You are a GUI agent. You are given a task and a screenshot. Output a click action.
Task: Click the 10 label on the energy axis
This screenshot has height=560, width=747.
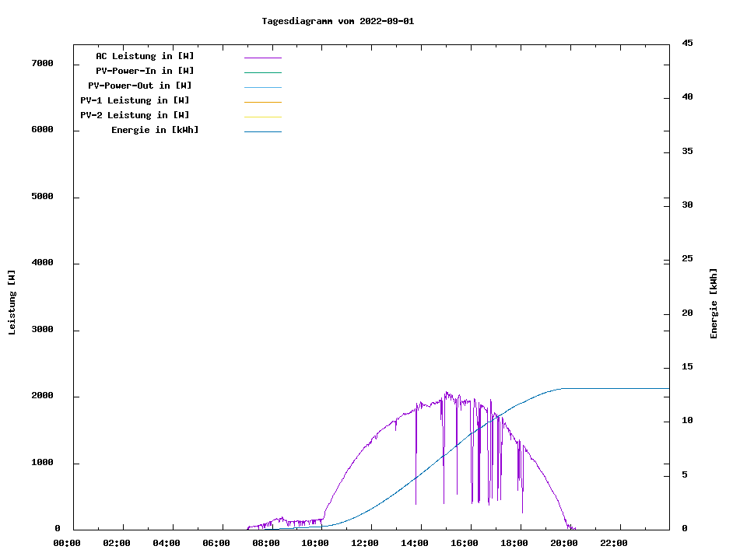[688, 421]
